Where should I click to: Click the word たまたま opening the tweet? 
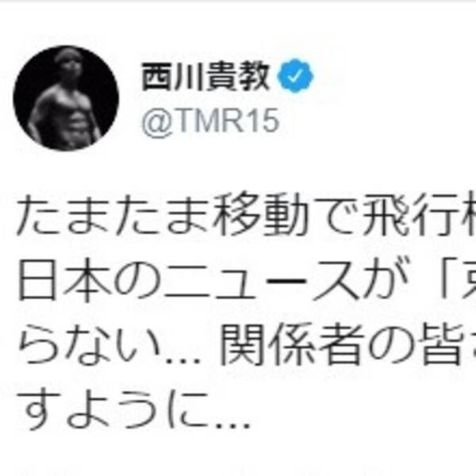(x=114, y=216)
